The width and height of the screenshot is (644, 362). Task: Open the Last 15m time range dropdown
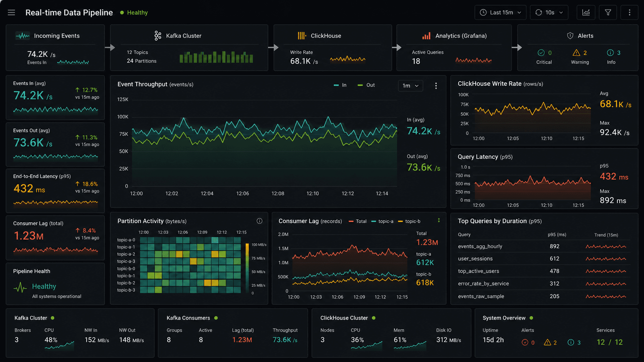500,13
